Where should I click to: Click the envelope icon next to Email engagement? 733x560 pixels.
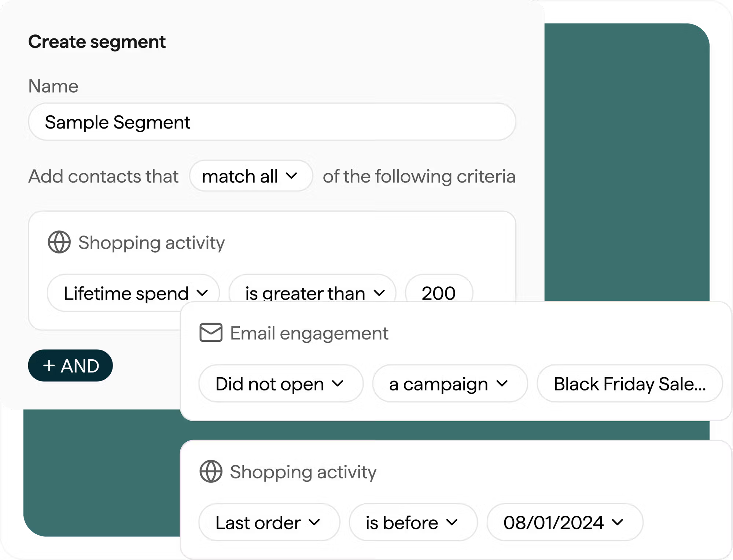[210, 333]
